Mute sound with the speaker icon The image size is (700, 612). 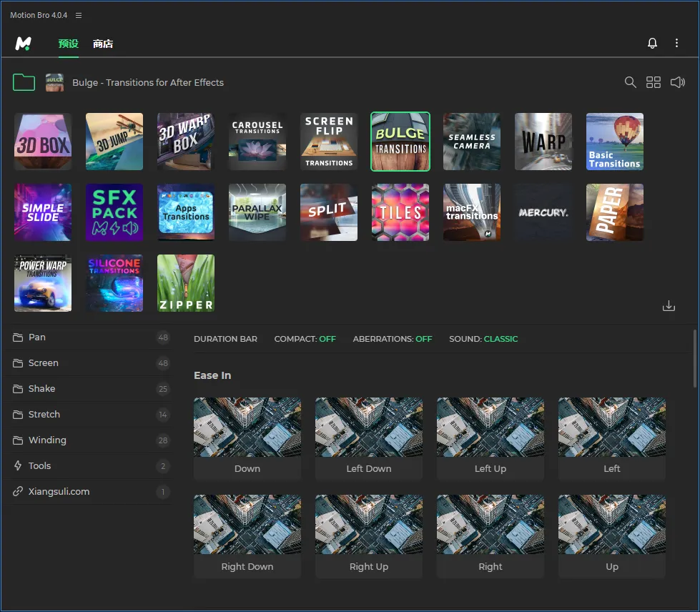tap(677, 82)
